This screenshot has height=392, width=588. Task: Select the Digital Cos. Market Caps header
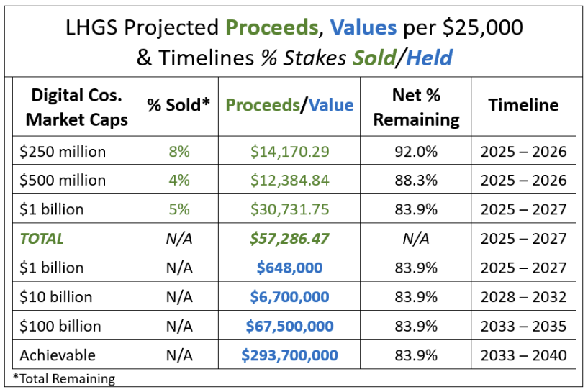[x=76, y=106]
